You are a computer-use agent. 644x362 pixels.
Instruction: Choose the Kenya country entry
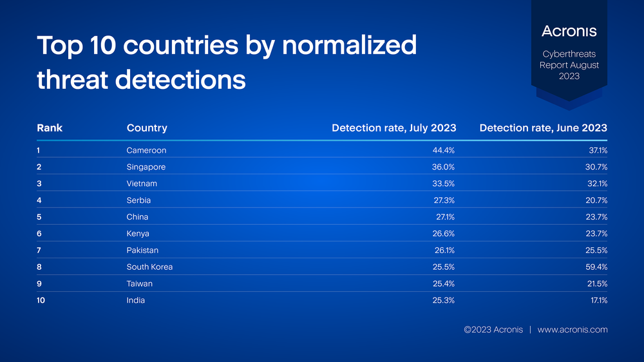138,233
